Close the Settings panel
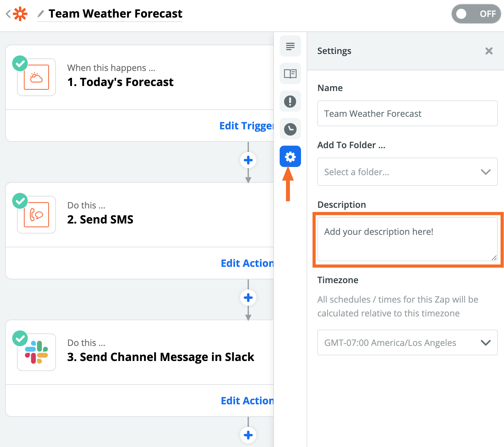Viewport: 504px width, 447px height. [x=489, y=51]
